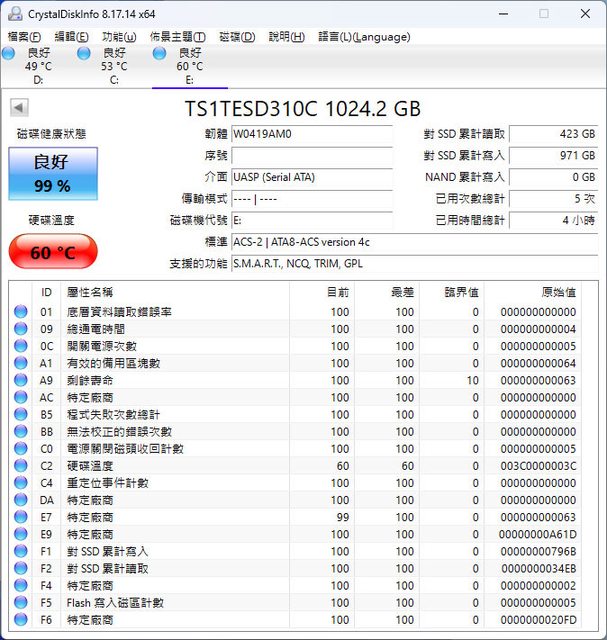Select the 剩餘壽命 attribute row name

tap(90, 380)
